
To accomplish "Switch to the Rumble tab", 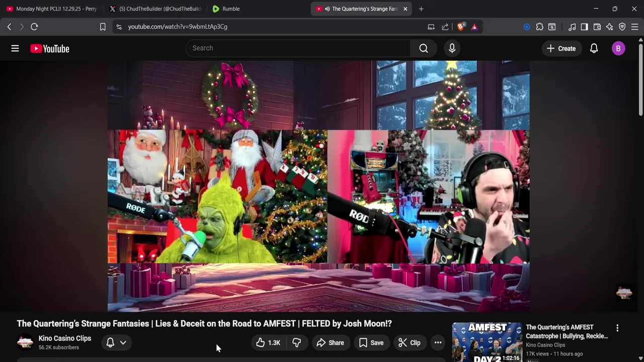I will click(257, 9).
